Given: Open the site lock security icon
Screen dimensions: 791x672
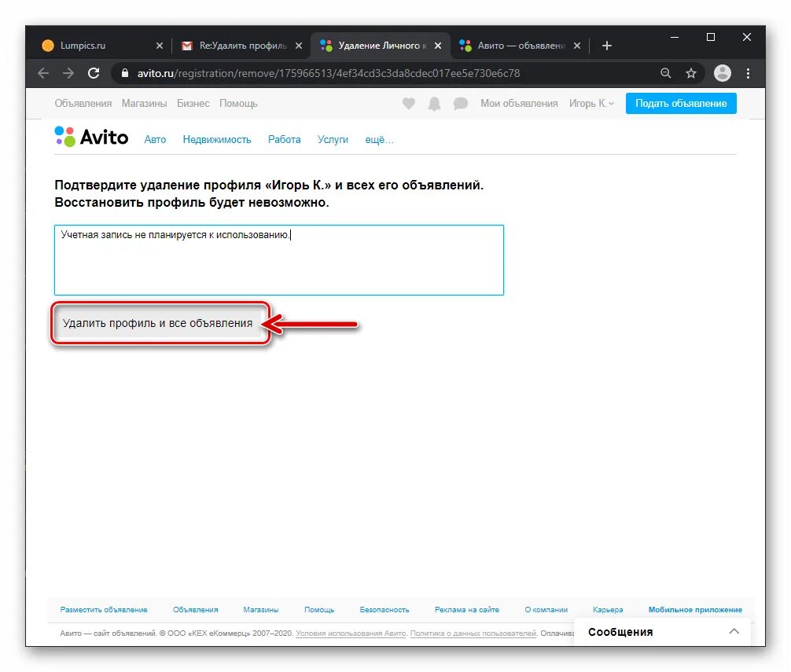Looking at the screenshot, I should 124,73.
